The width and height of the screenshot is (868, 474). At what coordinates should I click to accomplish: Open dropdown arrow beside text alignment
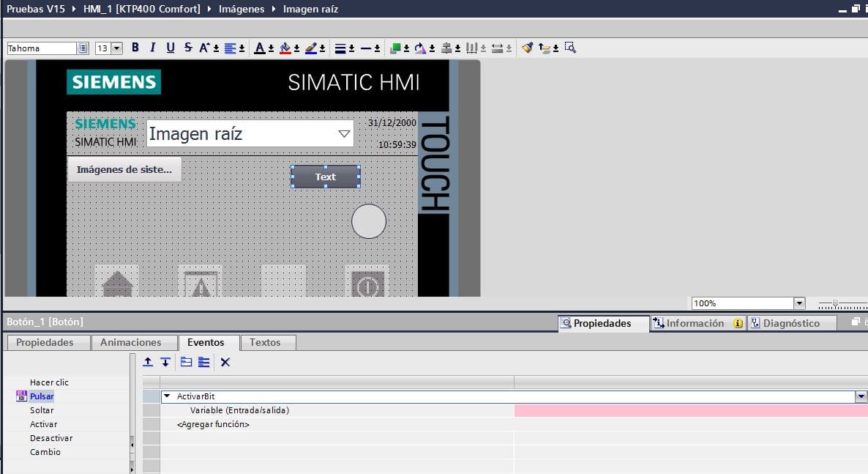coord(242,49)
